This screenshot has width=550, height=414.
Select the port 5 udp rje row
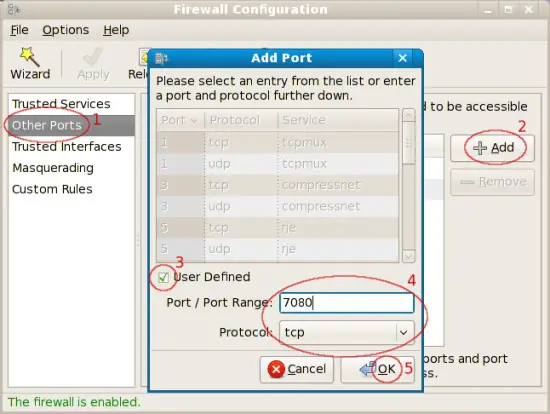pyautogui.click(x=277, y=249)
